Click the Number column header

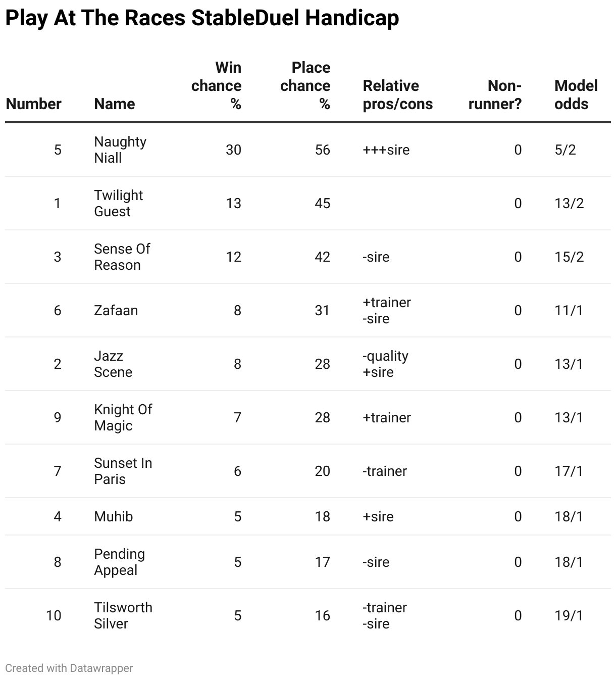tap(33, 104)
